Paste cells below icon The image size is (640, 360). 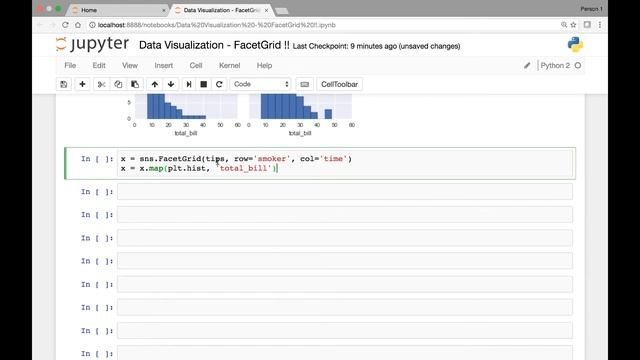[135, 84]
